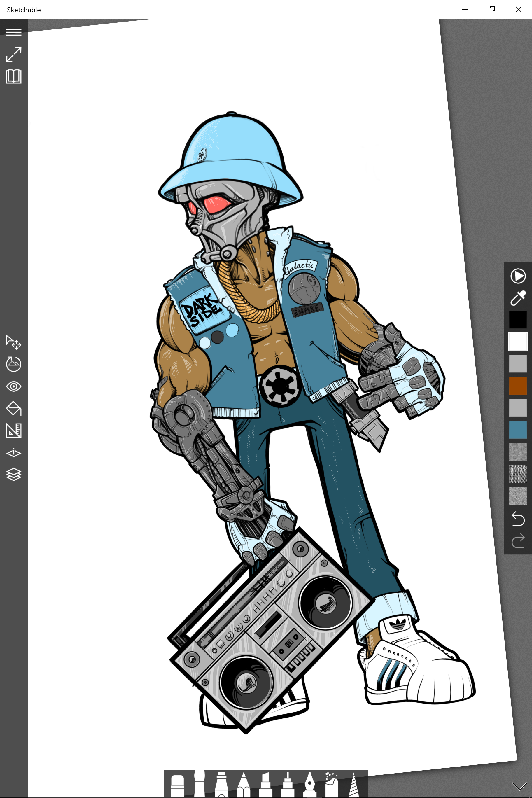
Task: Click the play replay button in right panel
Action: coord(518,276)
